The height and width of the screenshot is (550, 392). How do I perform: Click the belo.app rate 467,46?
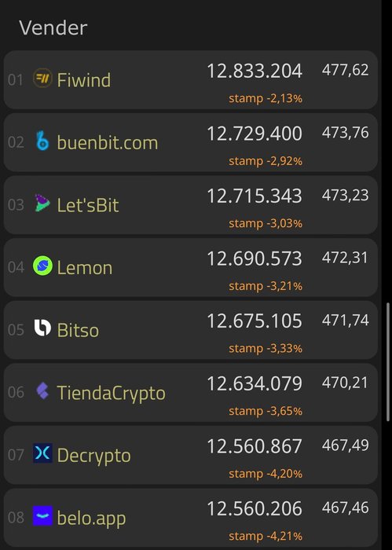pos(346,508)
